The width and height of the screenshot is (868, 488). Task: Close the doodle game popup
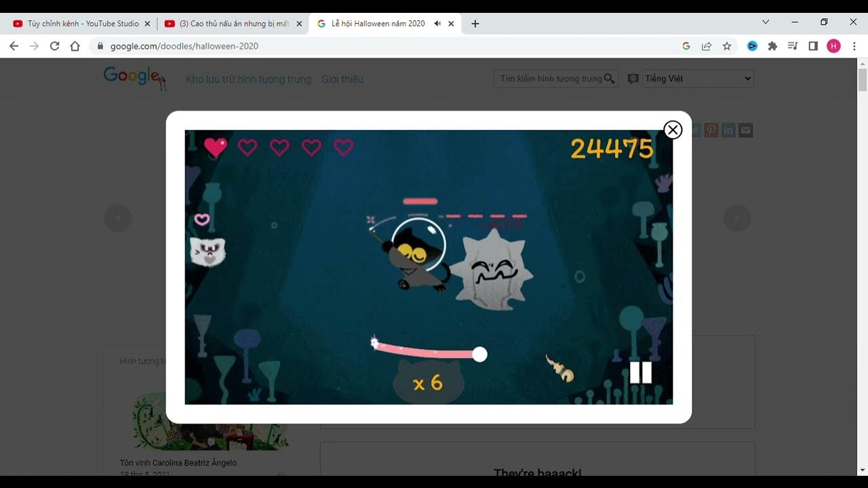coord(673,130)
